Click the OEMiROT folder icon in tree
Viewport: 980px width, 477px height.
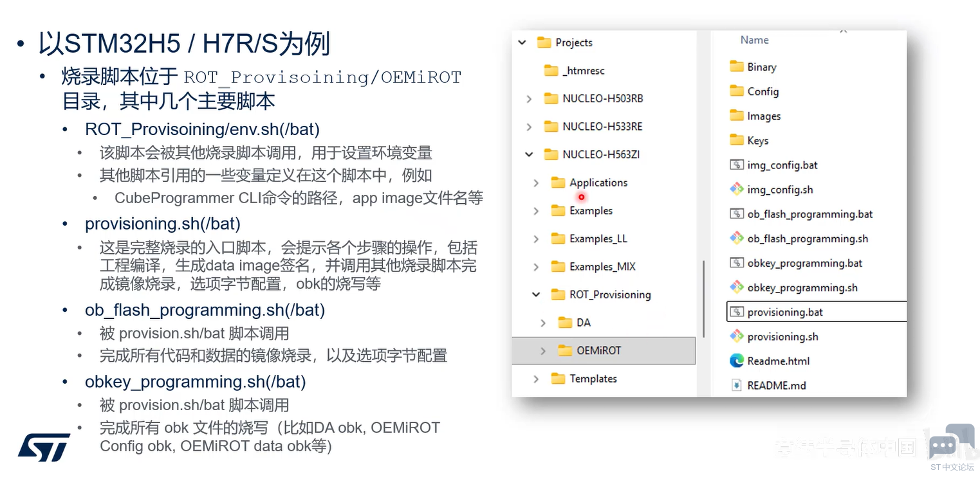(x=565, y=350)
